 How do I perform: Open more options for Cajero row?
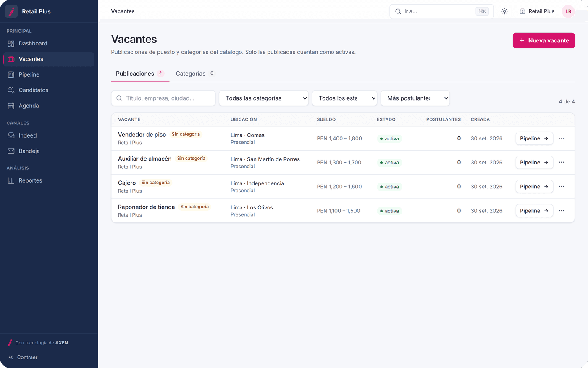[x=562, y=187]
